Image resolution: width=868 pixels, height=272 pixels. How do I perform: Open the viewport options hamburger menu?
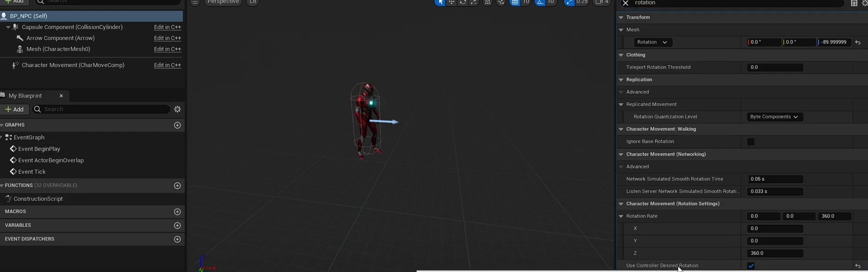(195, 2)
